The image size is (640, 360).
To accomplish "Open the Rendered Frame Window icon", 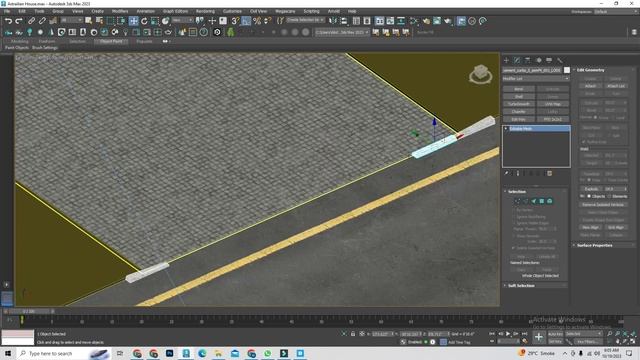I will tap(437, 21).
